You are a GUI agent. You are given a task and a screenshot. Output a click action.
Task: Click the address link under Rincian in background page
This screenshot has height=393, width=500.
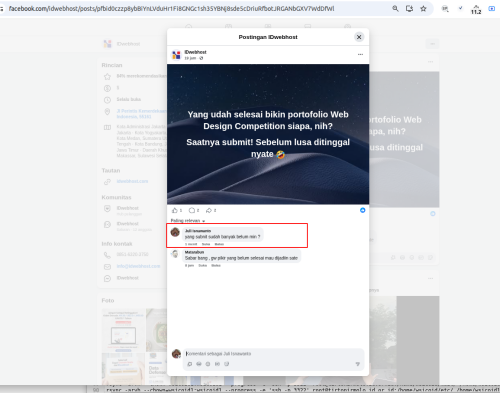[141, 114]
